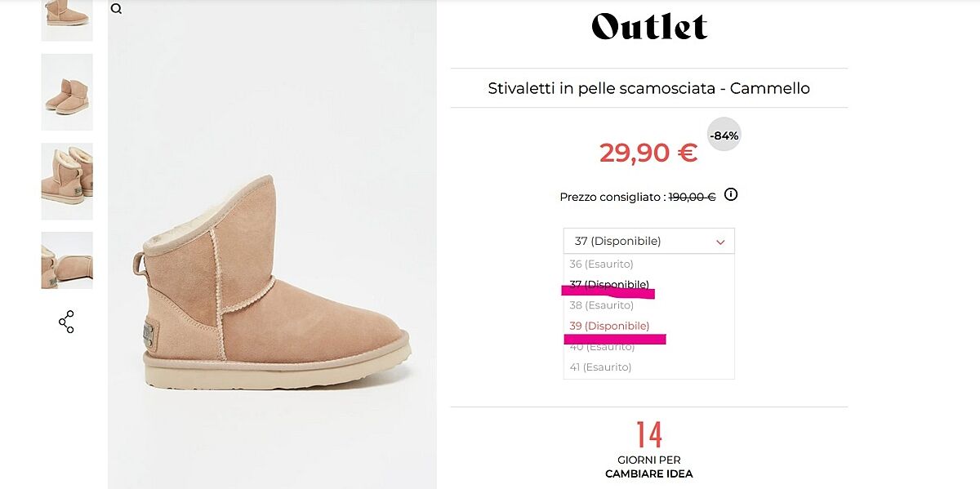
Task: Show the top partially visible boot thumbnail
Action: 67,18
